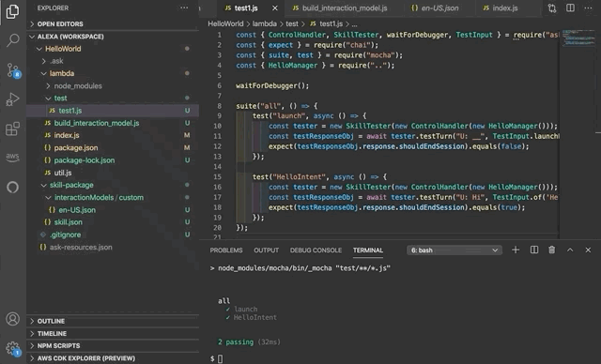Open the AWS toolkit view
601x364 pixels.
[x=12, y=157]
